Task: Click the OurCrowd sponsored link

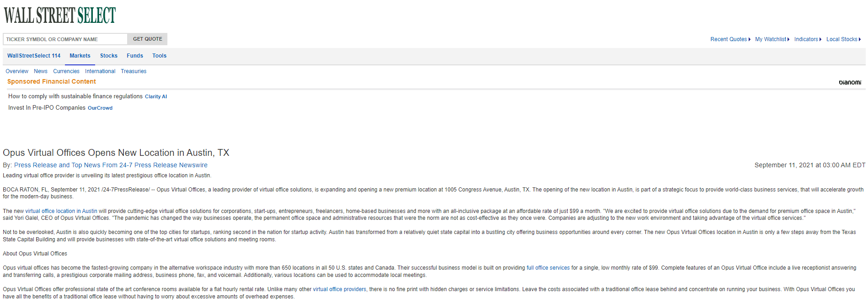Action: 100,108
